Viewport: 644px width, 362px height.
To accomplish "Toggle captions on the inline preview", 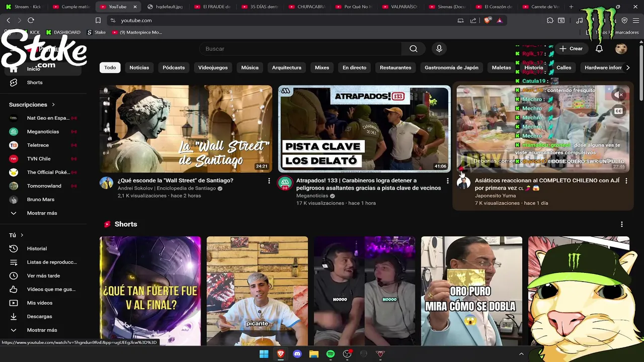I will pos(619,111).
